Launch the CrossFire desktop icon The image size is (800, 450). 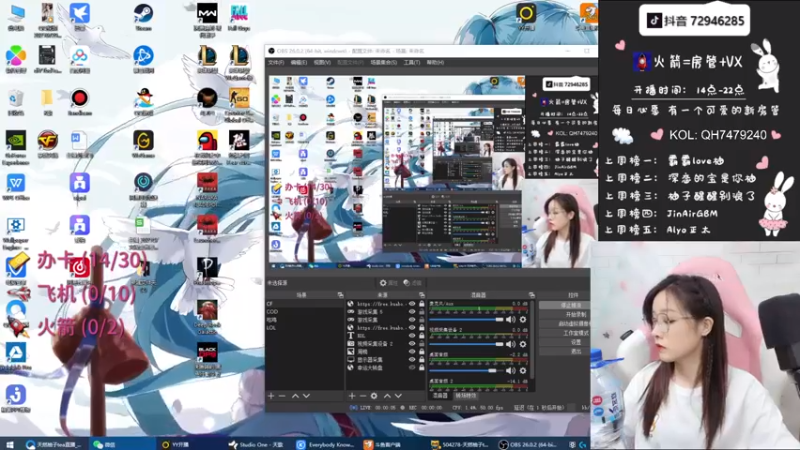[47, 144]
